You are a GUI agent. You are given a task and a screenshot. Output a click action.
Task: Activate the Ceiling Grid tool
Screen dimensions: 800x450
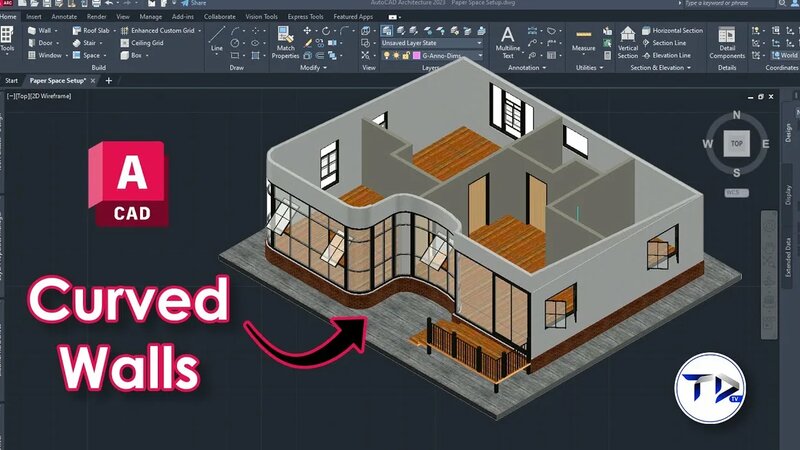pyautogui.click(x=142, y=43)
